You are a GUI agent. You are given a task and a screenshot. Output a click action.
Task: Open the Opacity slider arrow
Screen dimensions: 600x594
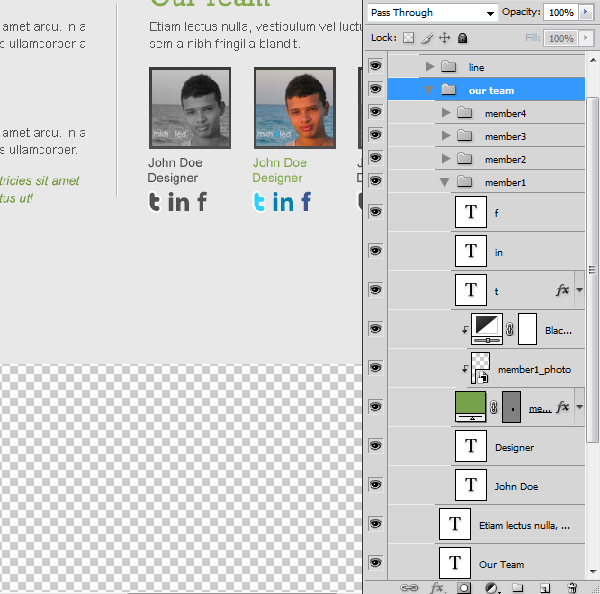click(585, 12)
